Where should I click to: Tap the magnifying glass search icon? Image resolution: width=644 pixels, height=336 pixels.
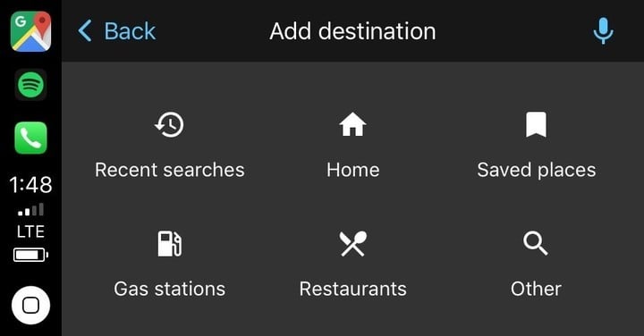pyautogui.click(x=536, y=243)
